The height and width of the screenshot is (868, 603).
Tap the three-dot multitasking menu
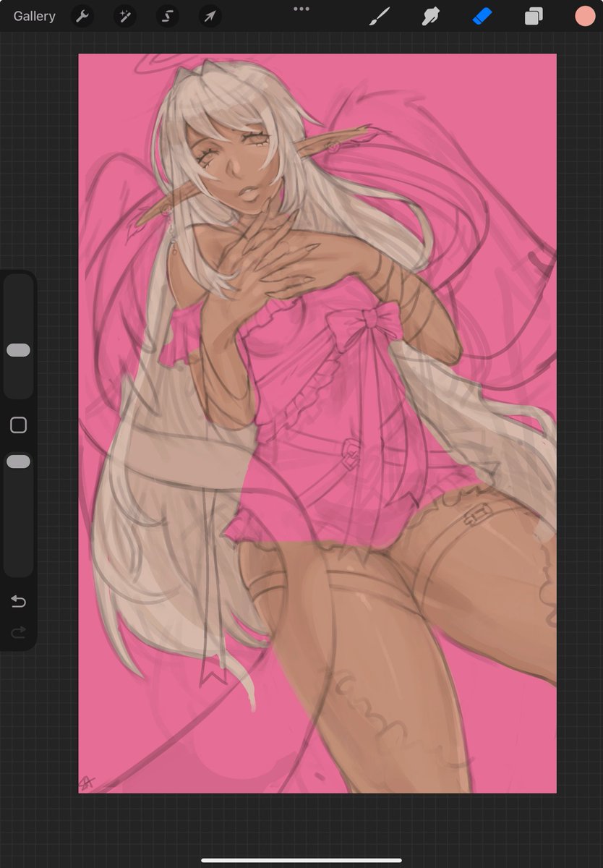coord(301,9)
